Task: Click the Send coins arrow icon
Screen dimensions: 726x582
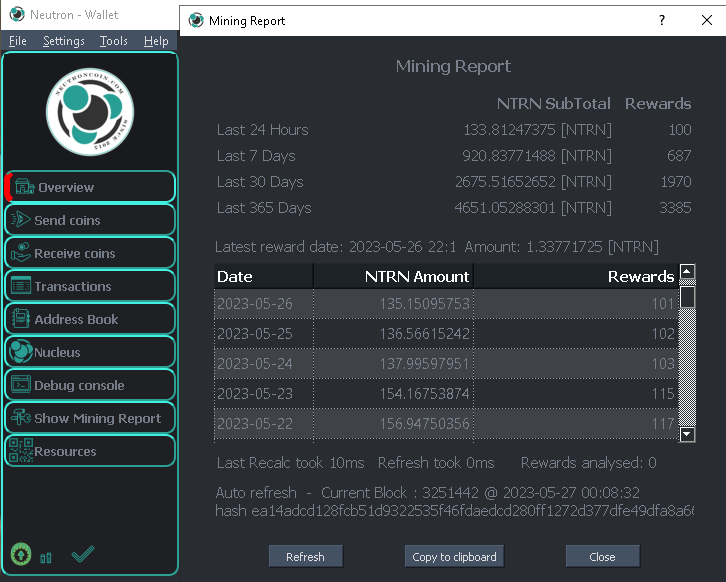Action: click(21, 219)
